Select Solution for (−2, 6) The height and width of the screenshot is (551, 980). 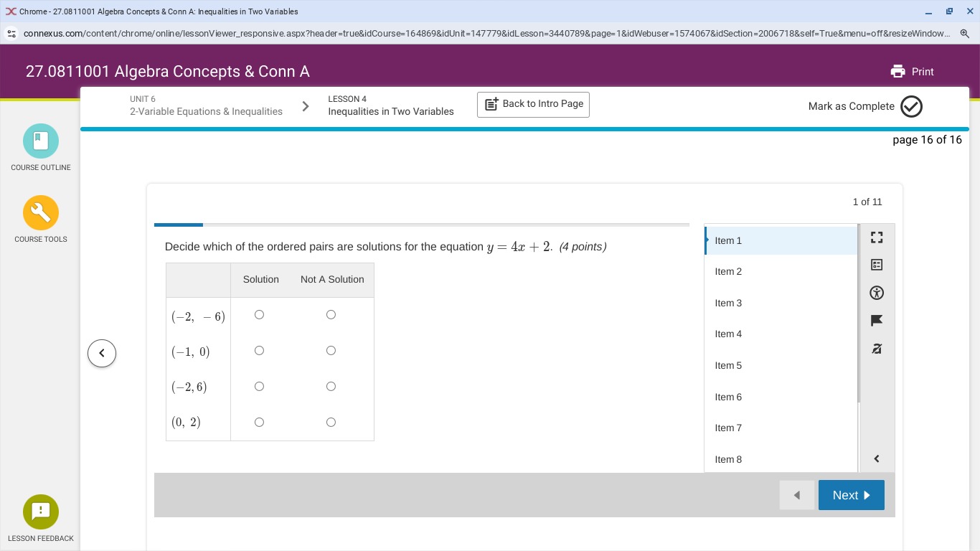click(259, 387)
